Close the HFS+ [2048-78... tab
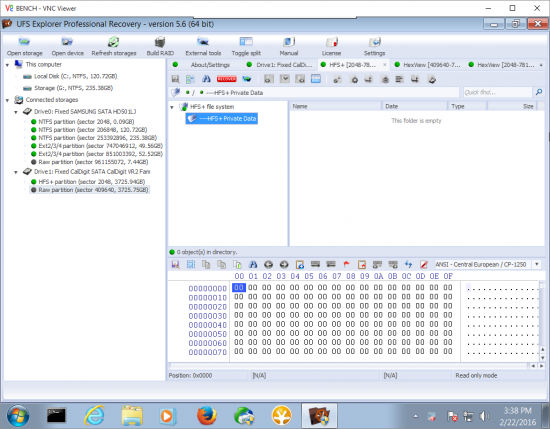This screenshot has height=429, width=550. (384, 65)
